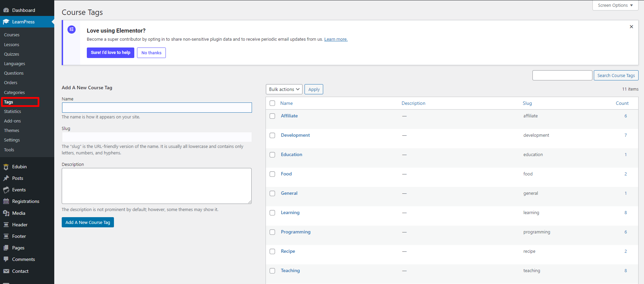
Task: Toggle the select-all checkbox in table header
Action: (272, 103)
